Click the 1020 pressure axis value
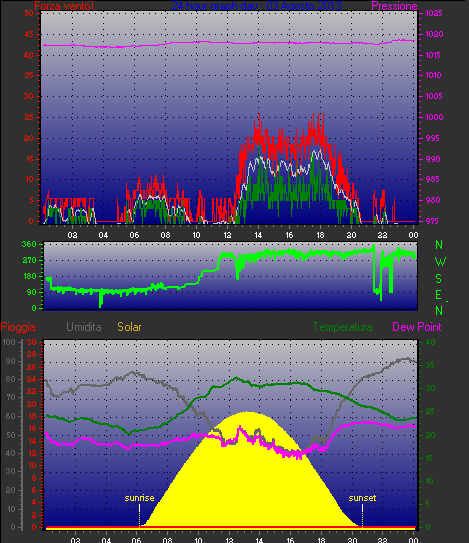Screen dimensions: 469x543 coord(434,34)
